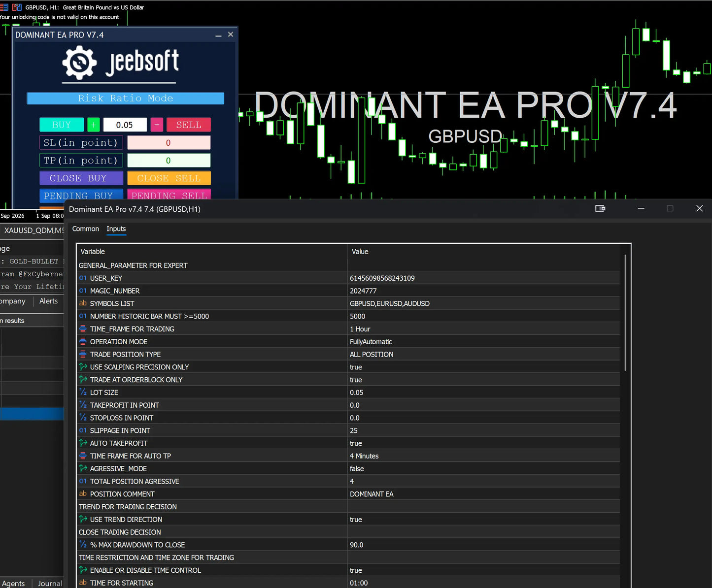Screen dimensions: 712x588
Task: Click the % MAX DRAWDOWN TO CLOSE icon
Action: (x=83, y=545)
